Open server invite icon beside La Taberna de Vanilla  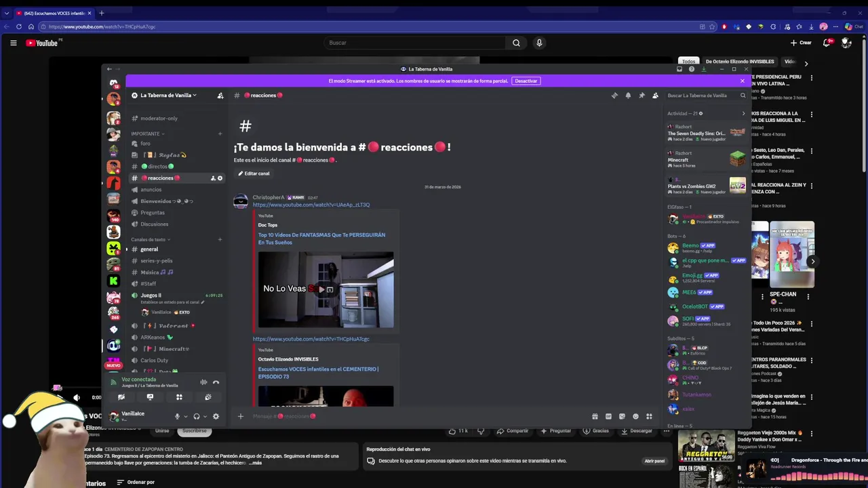[x=220, y=96]
